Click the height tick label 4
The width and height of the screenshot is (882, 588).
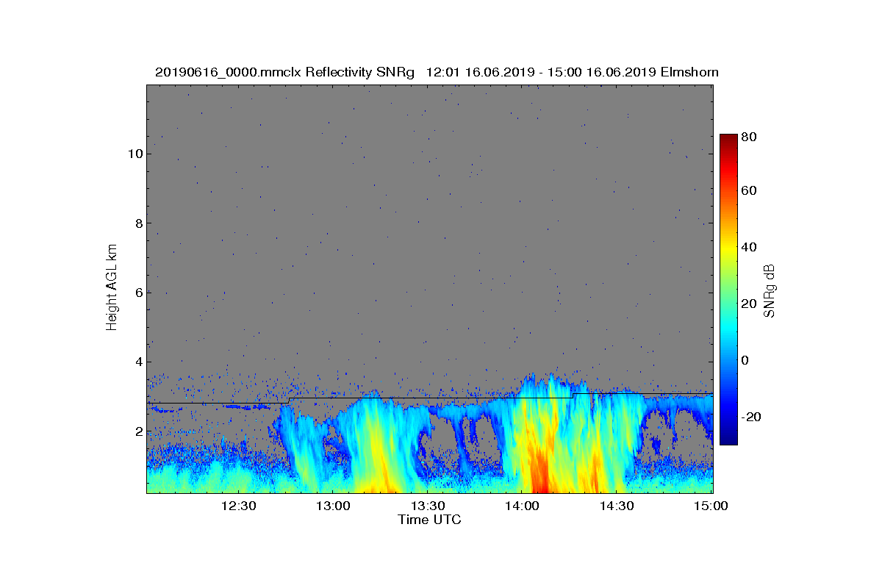137,362
